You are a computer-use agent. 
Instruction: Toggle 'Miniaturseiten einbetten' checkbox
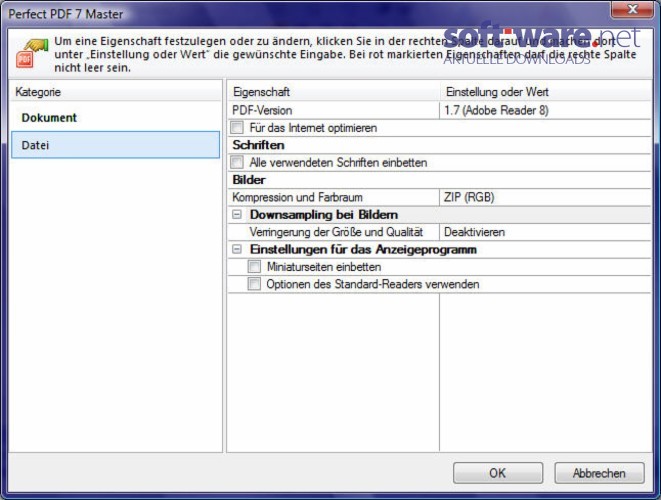(x=254, y=266)
